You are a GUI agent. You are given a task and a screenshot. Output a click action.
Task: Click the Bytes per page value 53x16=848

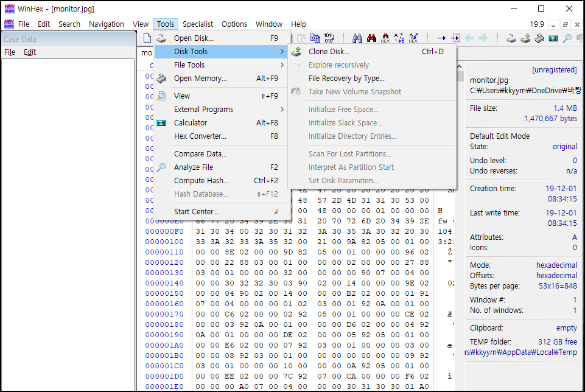point(558,286)
